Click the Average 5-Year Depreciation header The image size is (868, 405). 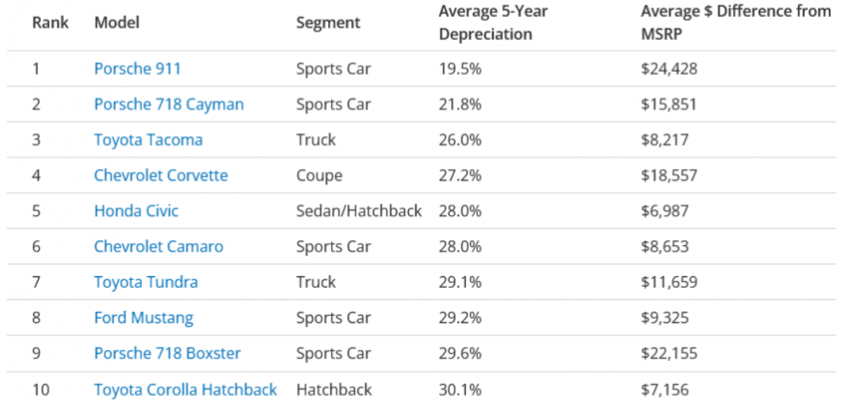(x=493, y=22)
